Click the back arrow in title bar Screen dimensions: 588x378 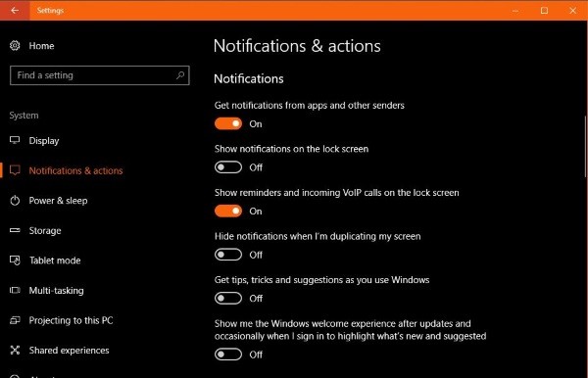(x=15, y=10)
